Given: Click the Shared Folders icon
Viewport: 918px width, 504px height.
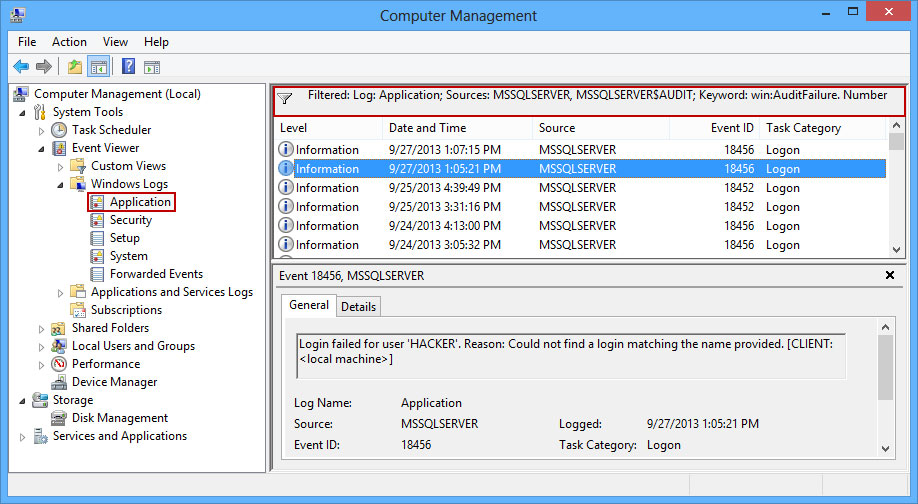Looking at the screenshot, I should [59, 328].
